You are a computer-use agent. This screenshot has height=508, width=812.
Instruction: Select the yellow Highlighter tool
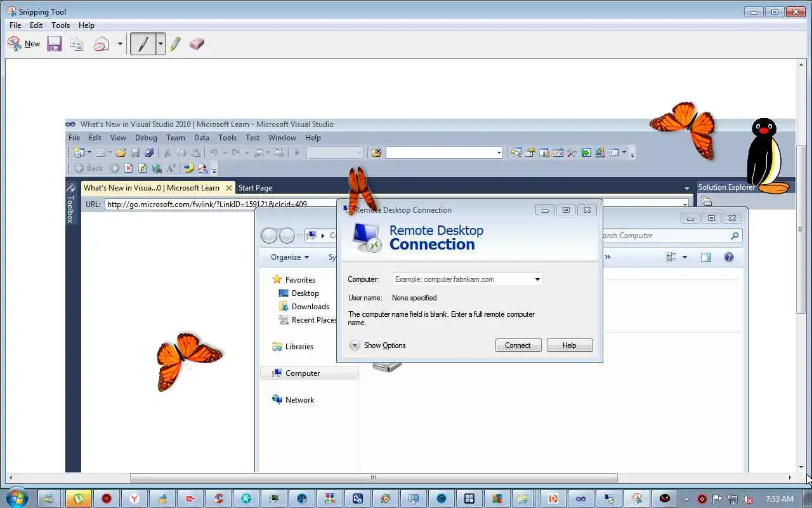tap(176, 44)
